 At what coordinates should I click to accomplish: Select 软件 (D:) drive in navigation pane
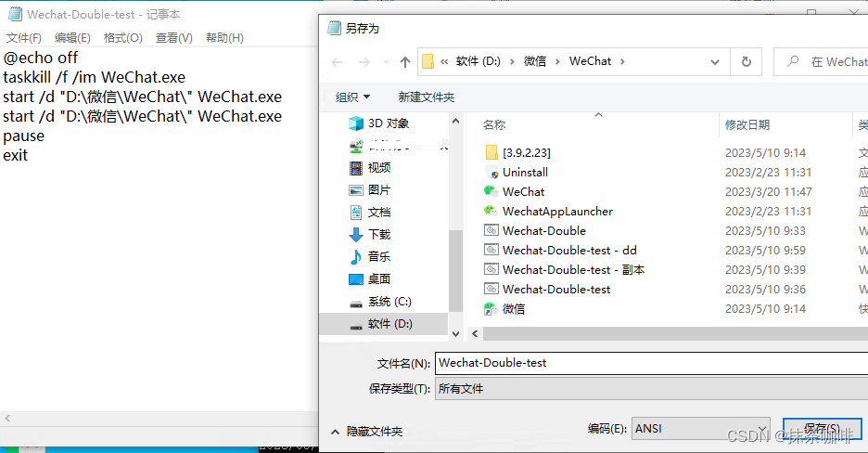tap(384, 324)
